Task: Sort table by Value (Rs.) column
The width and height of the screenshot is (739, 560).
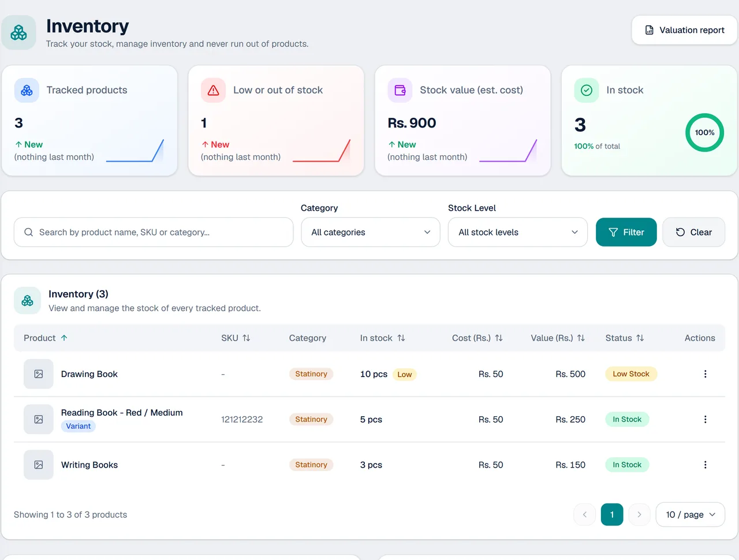Action: click(558, 338)
